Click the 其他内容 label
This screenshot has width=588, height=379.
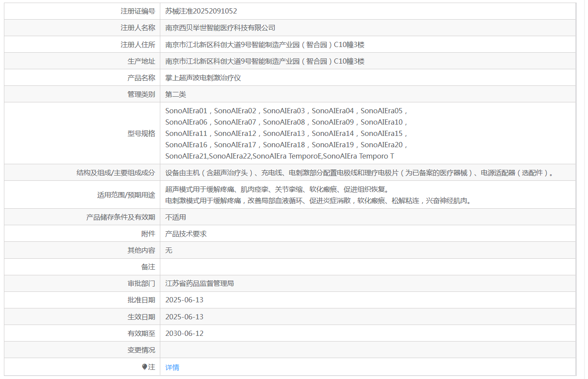pos(141,250)
